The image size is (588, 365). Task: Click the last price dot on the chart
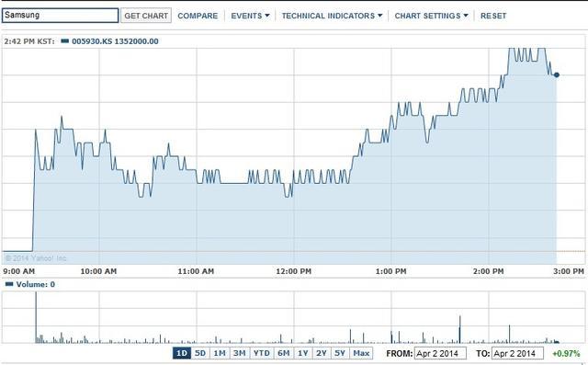(x=557, y=75)
